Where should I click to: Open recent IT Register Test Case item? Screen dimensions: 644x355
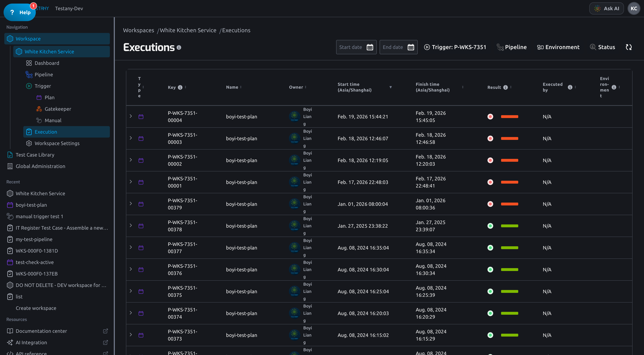[62, 228]
